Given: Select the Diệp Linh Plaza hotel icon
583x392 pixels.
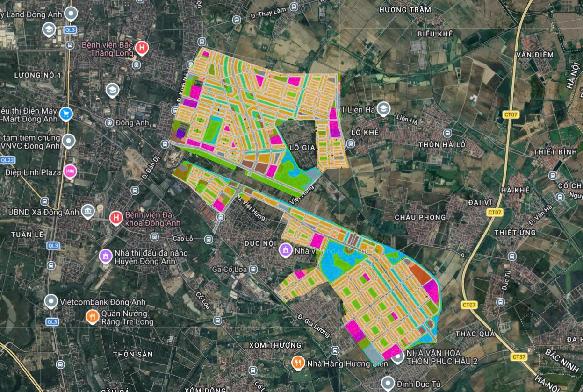Looking at the screenshot, I should 70,172.
